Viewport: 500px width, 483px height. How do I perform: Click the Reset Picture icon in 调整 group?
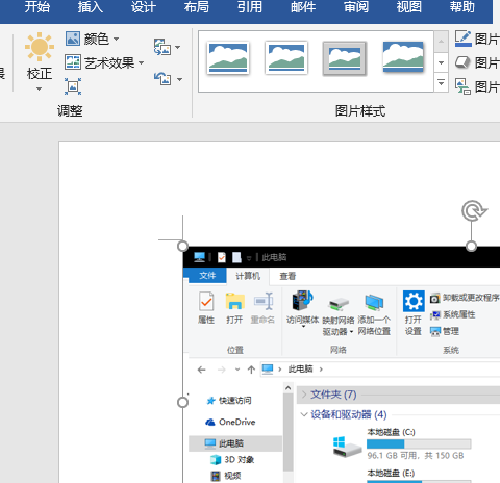162,79
